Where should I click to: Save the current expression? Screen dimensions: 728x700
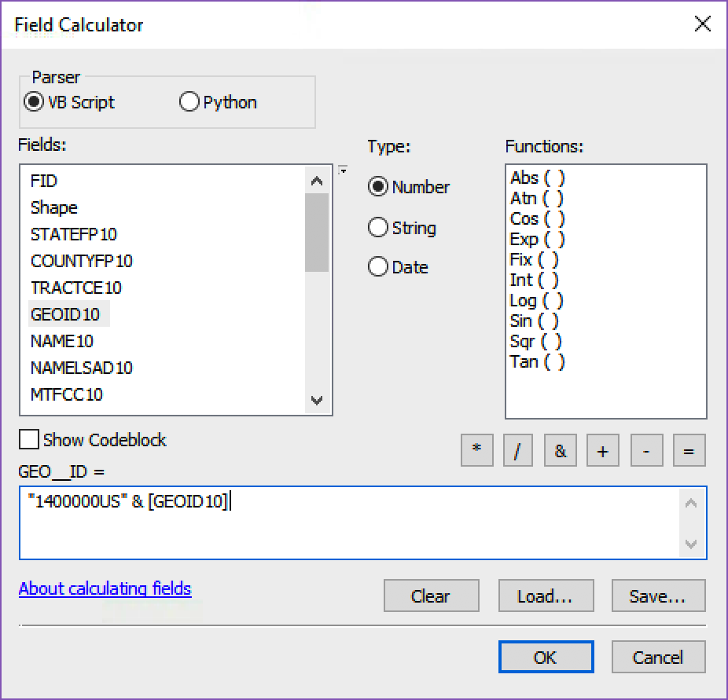(x=658, y=596)
